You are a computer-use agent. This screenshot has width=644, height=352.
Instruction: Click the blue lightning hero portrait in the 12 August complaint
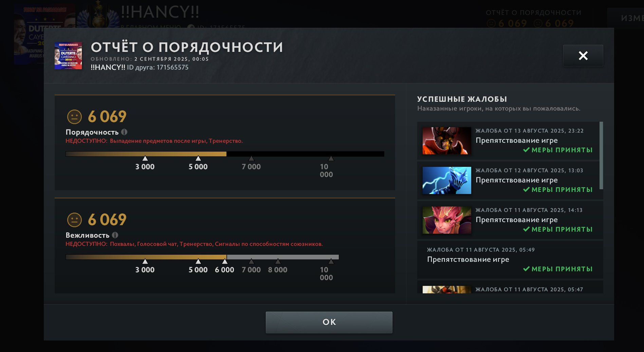[x=447, y=180]
